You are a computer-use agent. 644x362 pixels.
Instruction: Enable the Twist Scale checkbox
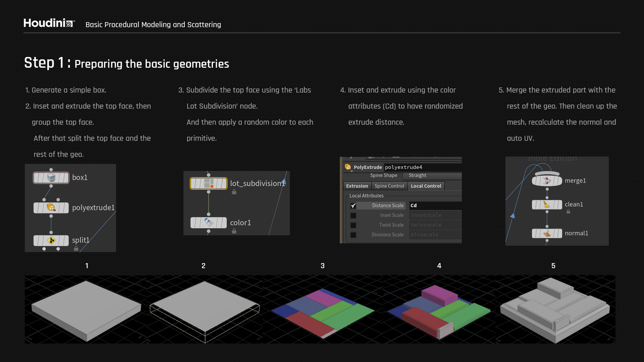(x=353, y=225)
